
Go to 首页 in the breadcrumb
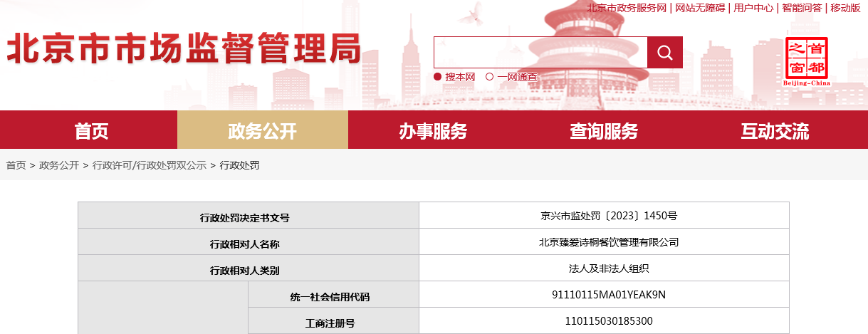coord(16,165)
